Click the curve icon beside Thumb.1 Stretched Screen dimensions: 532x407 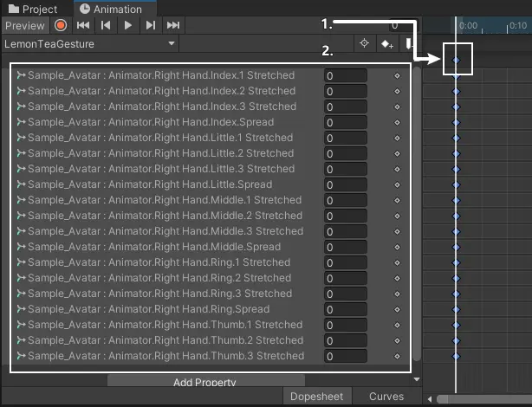click(21, 325)
